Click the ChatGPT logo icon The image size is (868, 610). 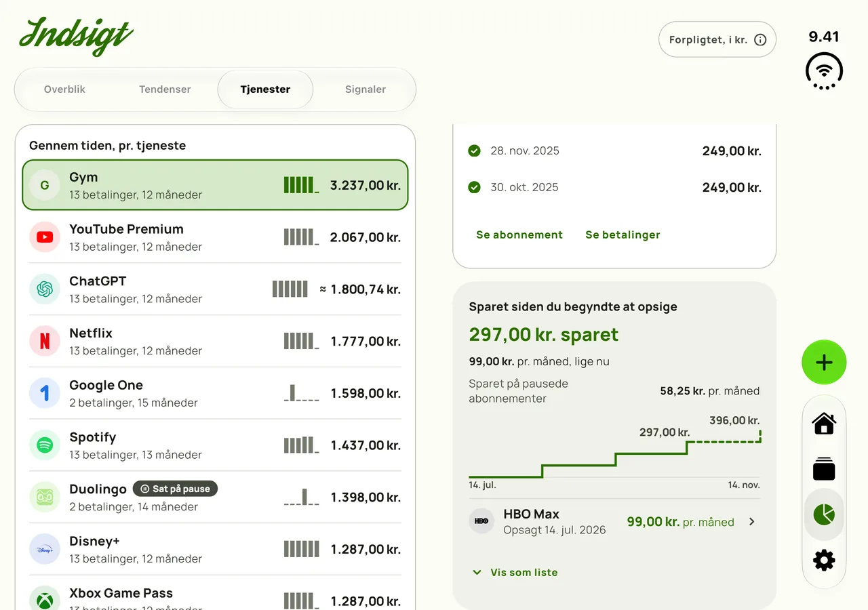click(45, 289)
